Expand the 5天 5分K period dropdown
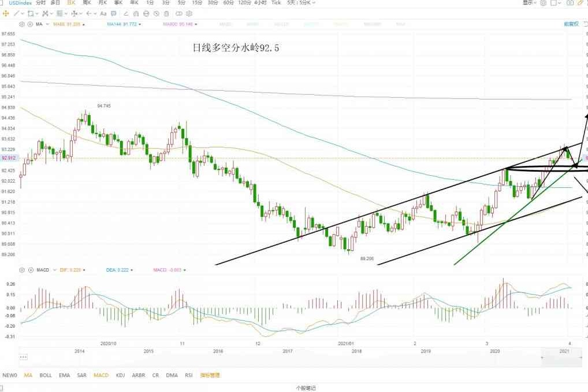Viewport: 588px width, 392px height. 302,3
